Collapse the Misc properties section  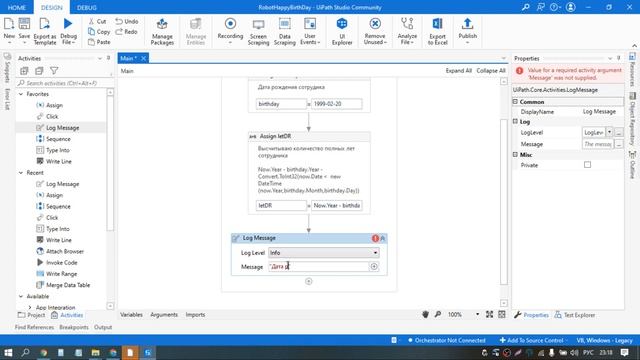pos(515,155)
